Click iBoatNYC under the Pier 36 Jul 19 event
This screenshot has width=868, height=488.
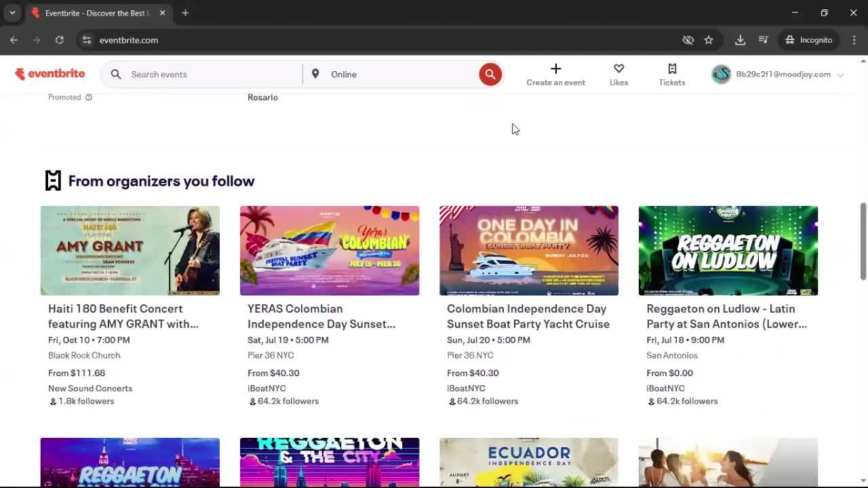267,388
